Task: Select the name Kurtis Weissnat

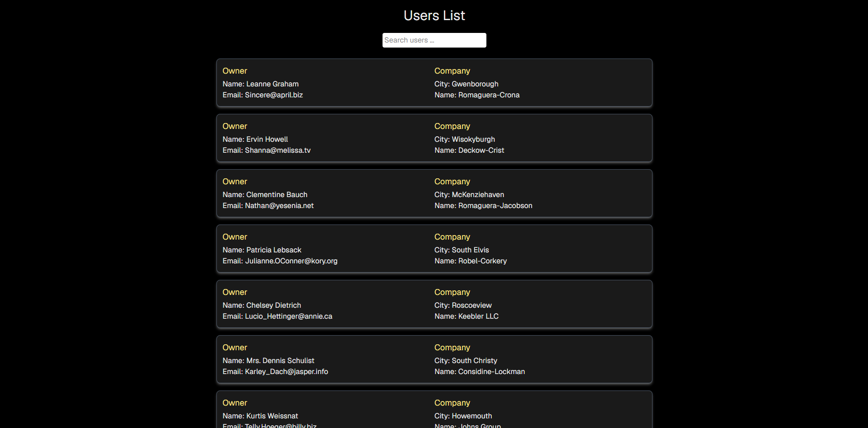Action: 272,416
